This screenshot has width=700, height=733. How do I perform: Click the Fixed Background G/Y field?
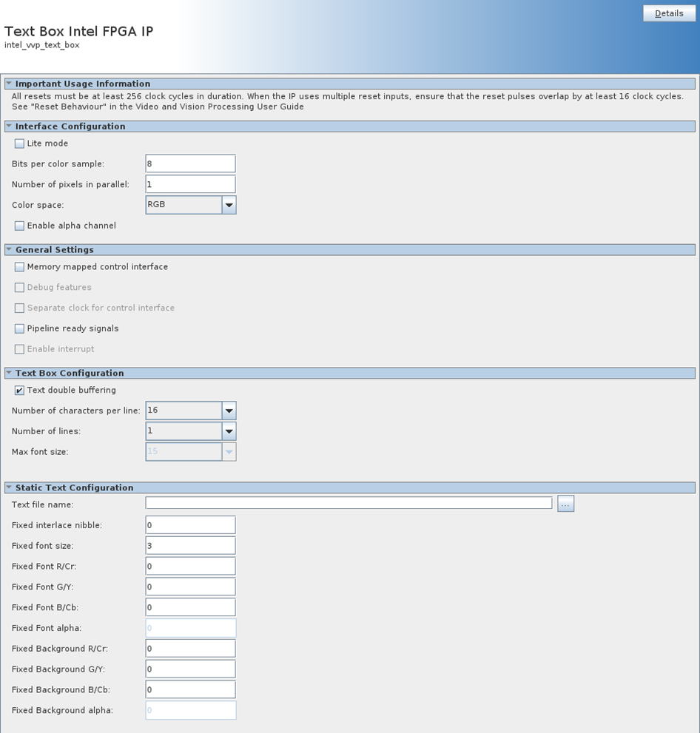pos(190,669)
